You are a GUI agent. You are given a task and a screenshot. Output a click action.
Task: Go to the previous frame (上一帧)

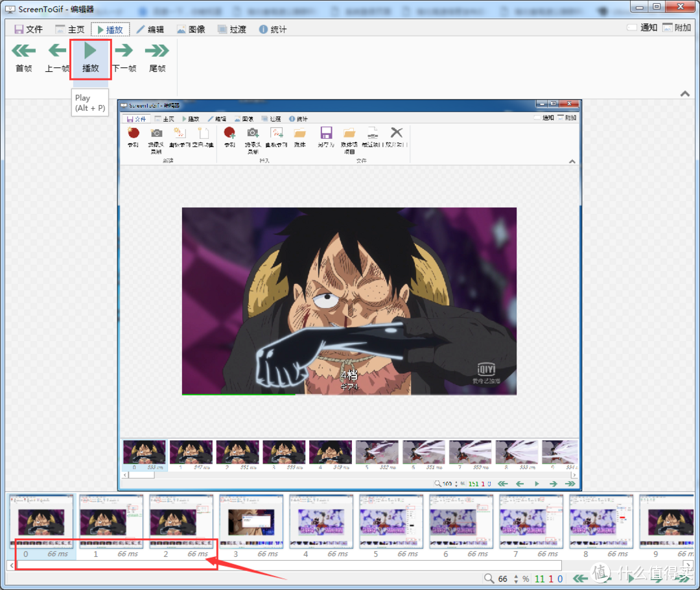point(57,57)
